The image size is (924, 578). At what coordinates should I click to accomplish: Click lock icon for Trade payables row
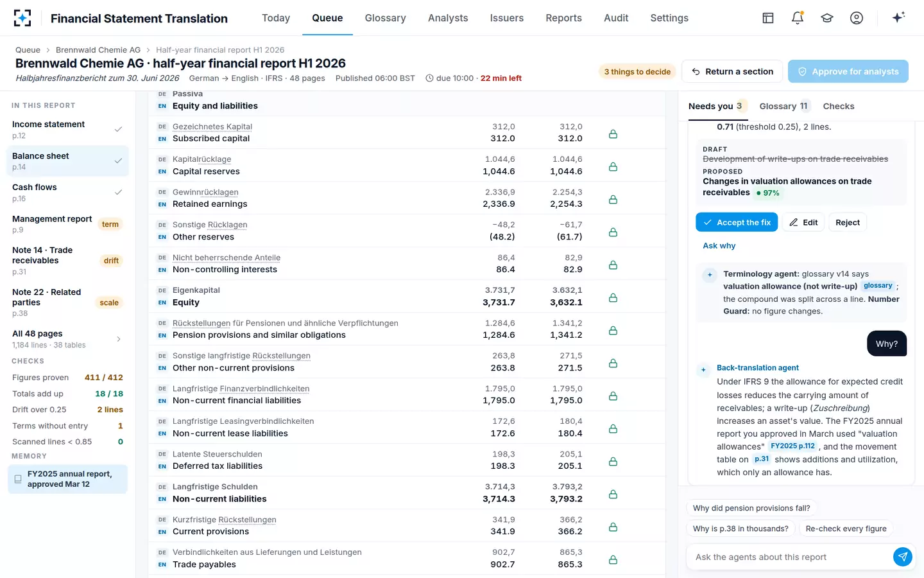pyautogui.click(x=613, y=559)
